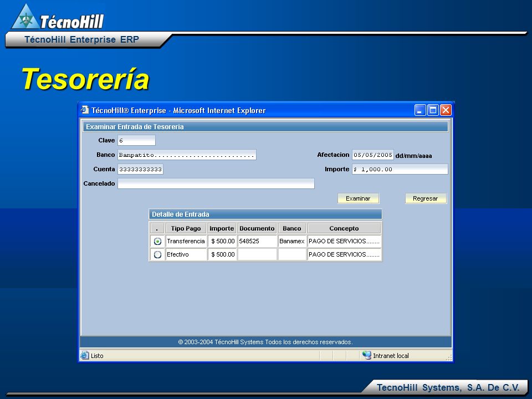Click the Examinar Entrada de Tesoreria header
This screenshot has height=399, width=532.
265,126
